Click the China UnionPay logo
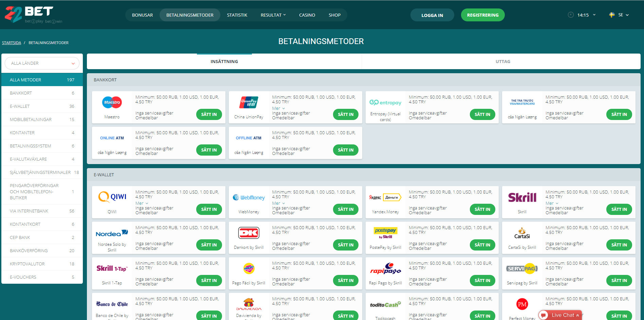644x320 pixels. tap(249, 102)
